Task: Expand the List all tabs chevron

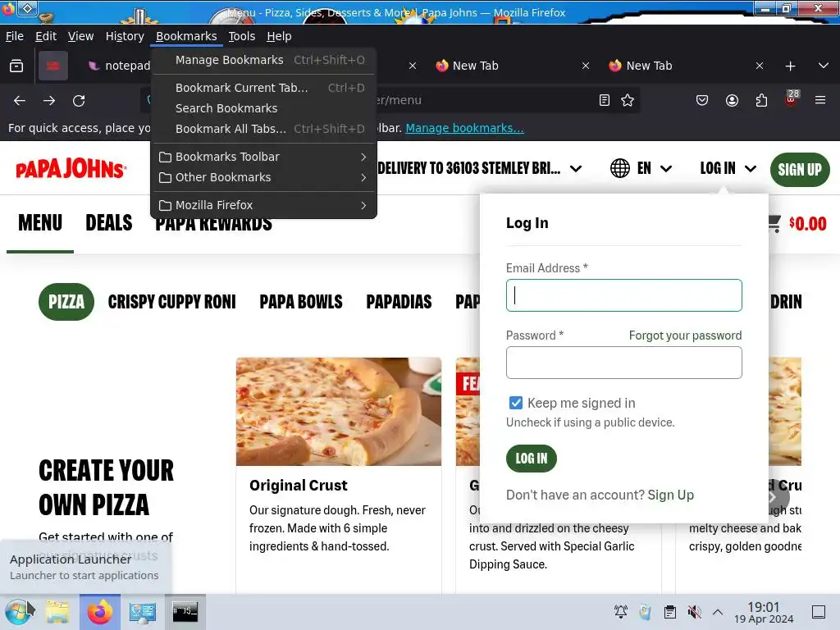Action: pos(824,66)
